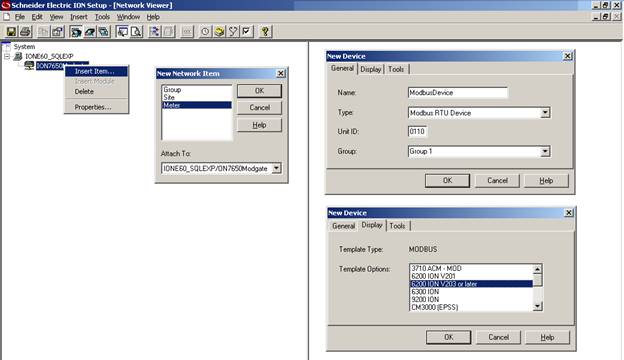This screenshot has width=624, height=360.
Task: Click the yellow icon right of the clock
Action: click(219, 31)
